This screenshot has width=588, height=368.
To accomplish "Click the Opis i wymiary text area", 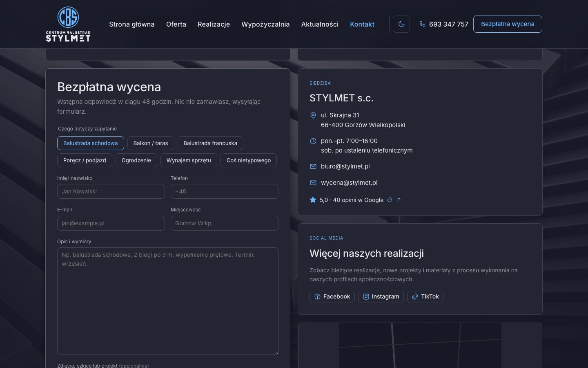I will tap(168, 301).
